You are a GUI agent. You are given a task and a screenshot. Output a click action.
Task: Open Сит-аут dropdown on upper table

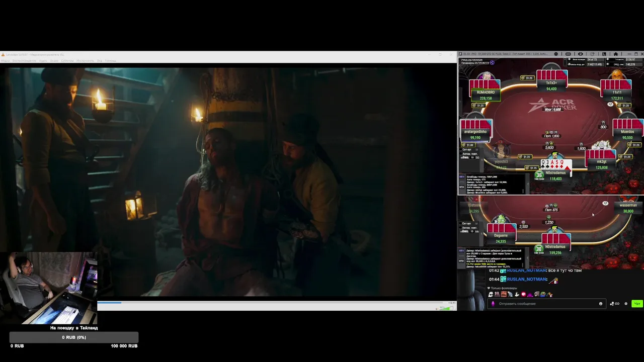pyautogui.click(x=476, y=149)
